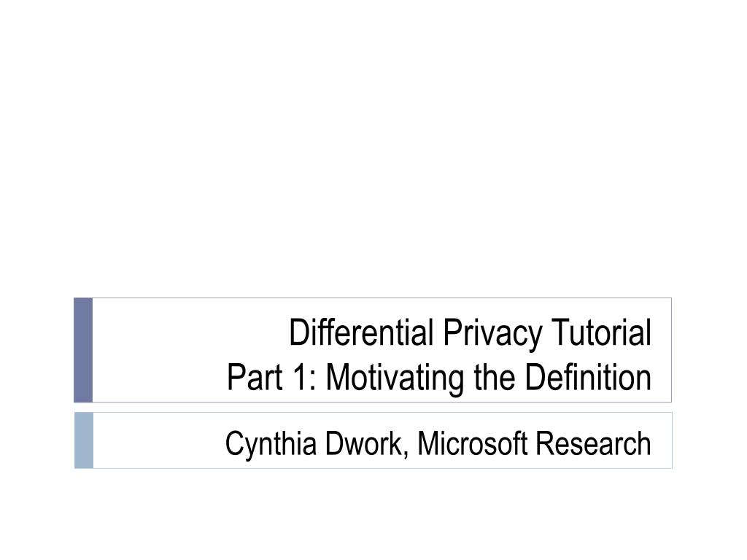The image size is (747, 560).
Task: Click the word "Tutorial" in the title
Action: [x=601, y=332]
